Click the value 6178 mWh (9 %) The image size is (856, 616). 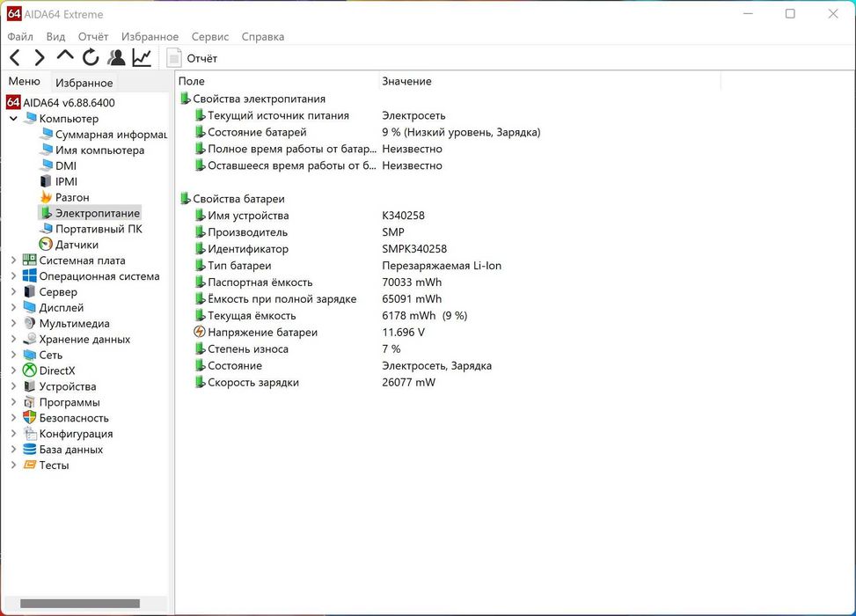coord(425,316)
